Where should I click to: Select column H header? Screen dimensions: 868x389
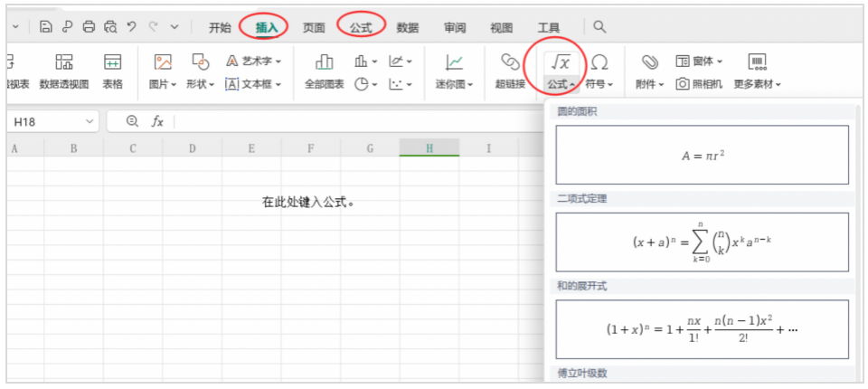(429, 148)
